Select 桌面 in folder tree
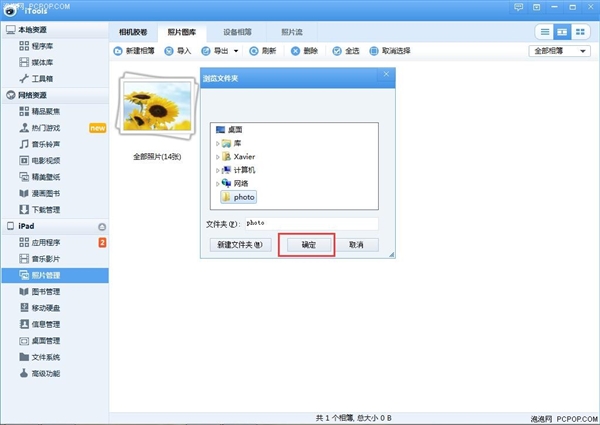 tap(229, 130)
